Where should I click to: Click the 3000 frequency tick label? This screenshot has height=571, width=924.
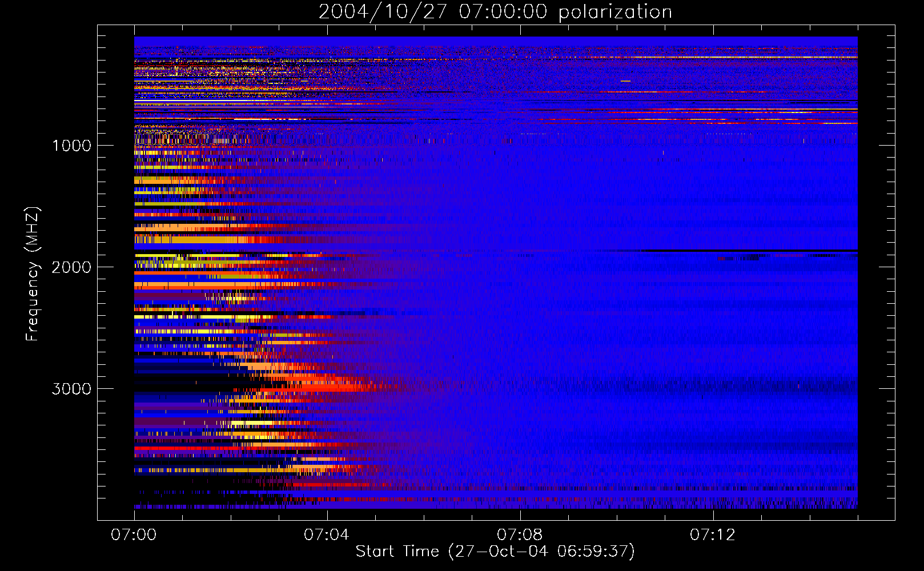[x=71, y=389]
